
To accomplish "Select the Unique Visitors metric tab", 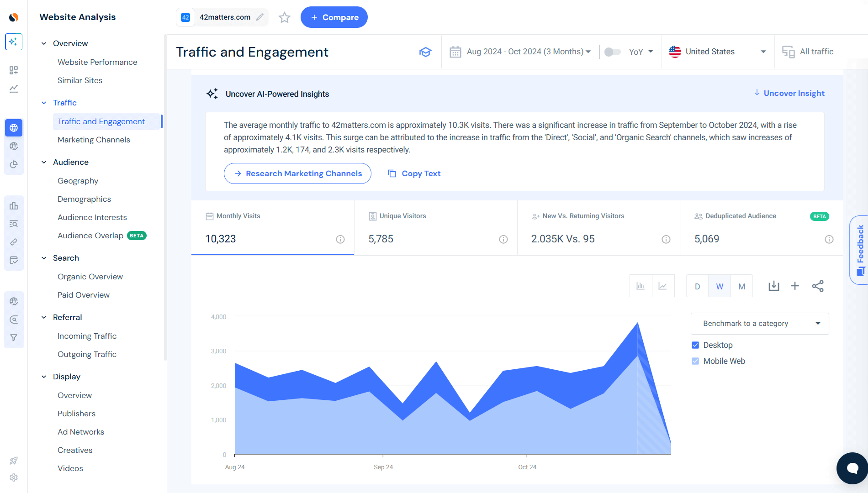I will click(435, 228).
